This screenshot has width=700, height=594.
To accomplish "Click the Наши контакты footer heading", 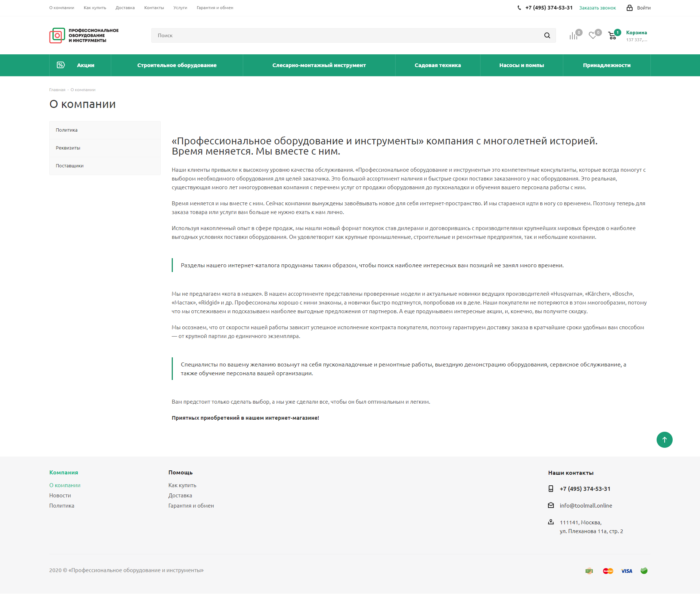I will pos(571,473).
